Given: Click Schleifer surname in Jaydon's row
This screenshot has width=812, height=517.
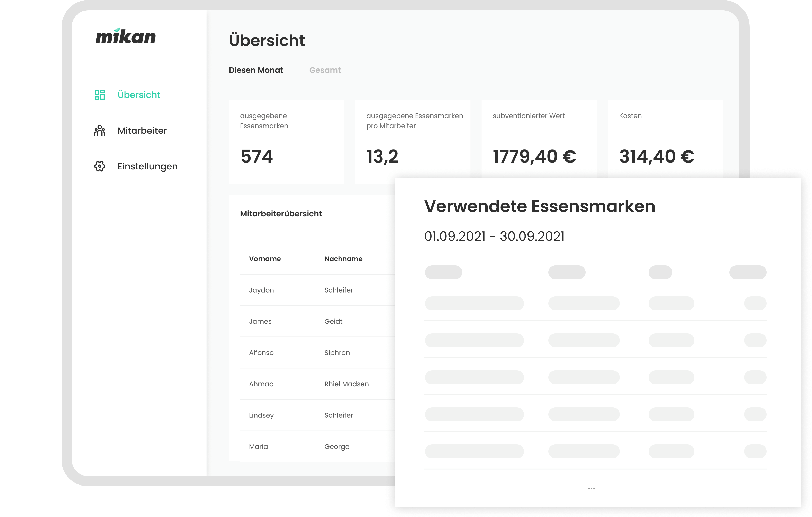Looking at the screenshot, I should 339,290.
